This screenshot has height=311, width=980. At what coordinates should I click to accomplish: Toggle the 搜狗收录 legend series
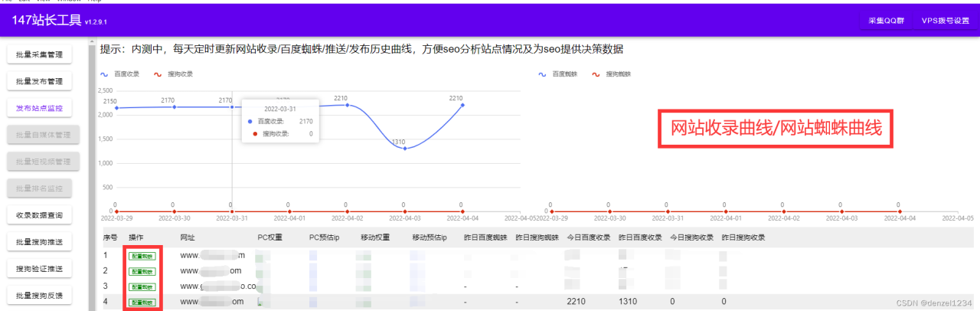point(175,74)
